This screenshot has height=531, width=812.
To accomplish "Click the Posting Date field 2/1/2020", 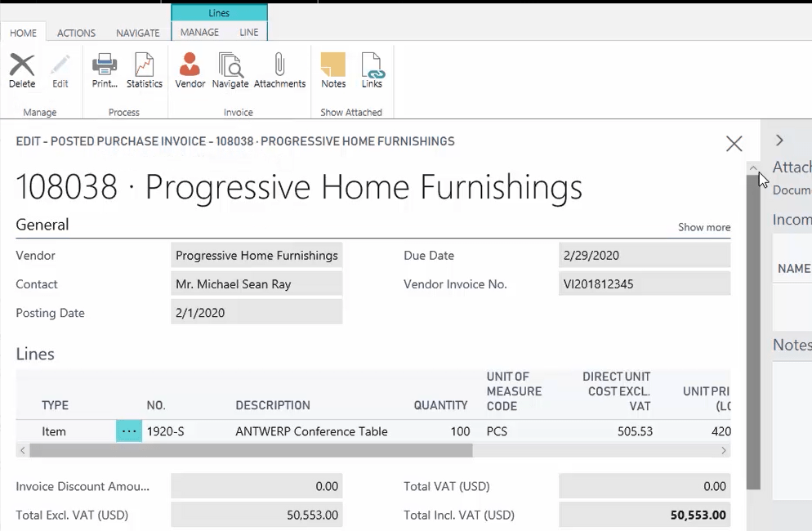I will click(257, 313).
